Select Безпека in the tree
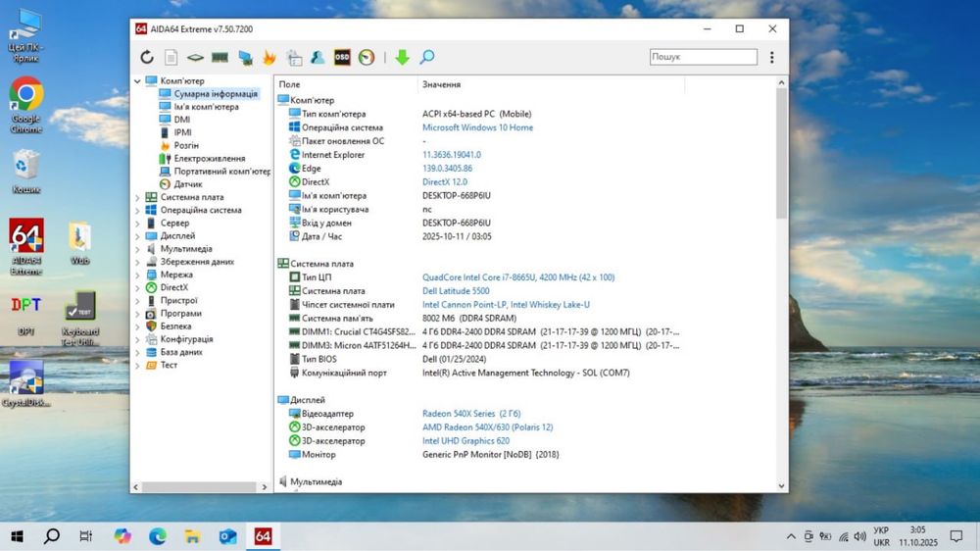Screen dimensions: 980x551 175,326
